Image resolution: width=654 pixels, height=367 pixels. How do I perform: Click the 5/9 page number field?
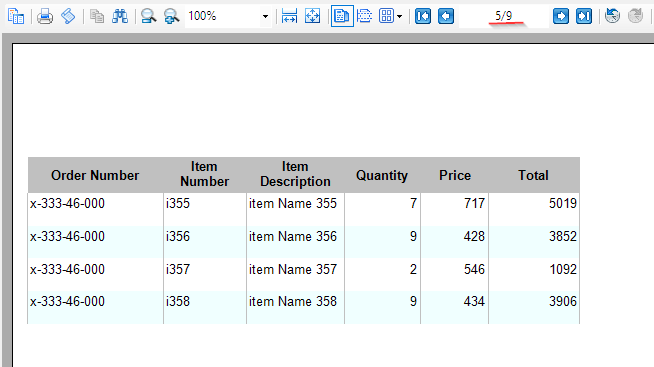click(503, 16)
